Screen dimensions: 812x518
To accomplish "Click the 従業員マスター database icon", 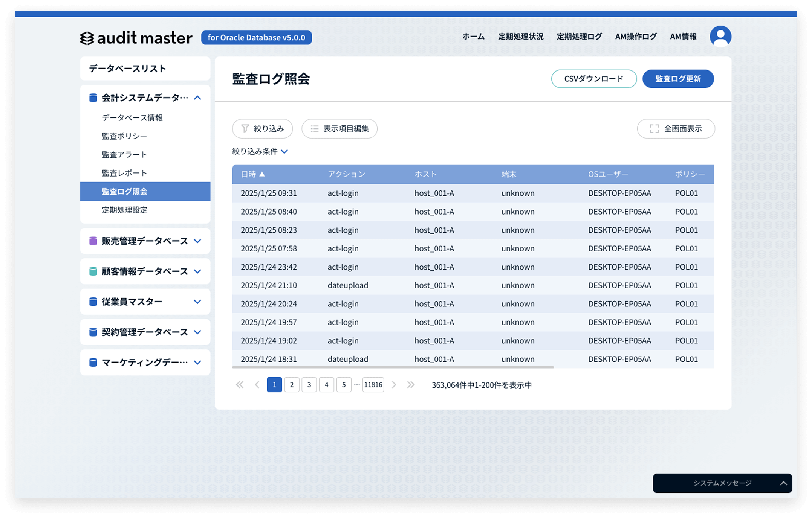I will (x=93, y=302).
